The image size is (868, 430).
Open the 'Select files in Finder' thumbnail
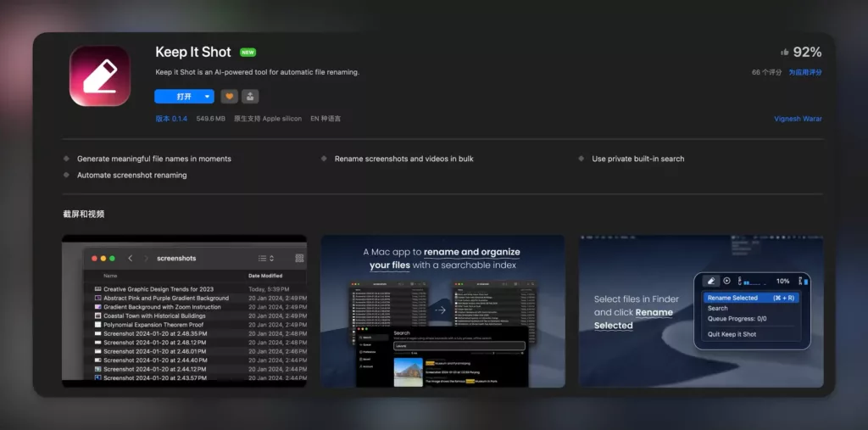701,311
